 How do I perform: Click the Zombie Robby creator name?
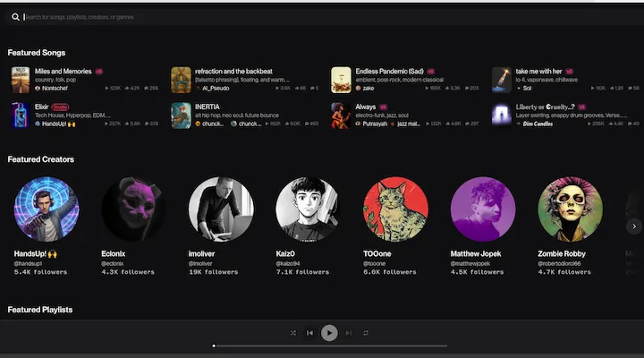point(562,254)
